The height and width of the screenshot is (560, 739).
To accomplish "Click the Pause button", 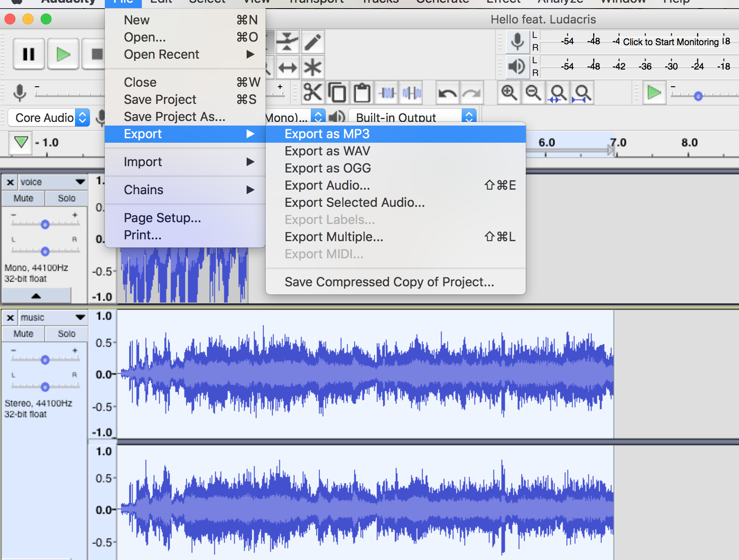I will pos(29,54).
